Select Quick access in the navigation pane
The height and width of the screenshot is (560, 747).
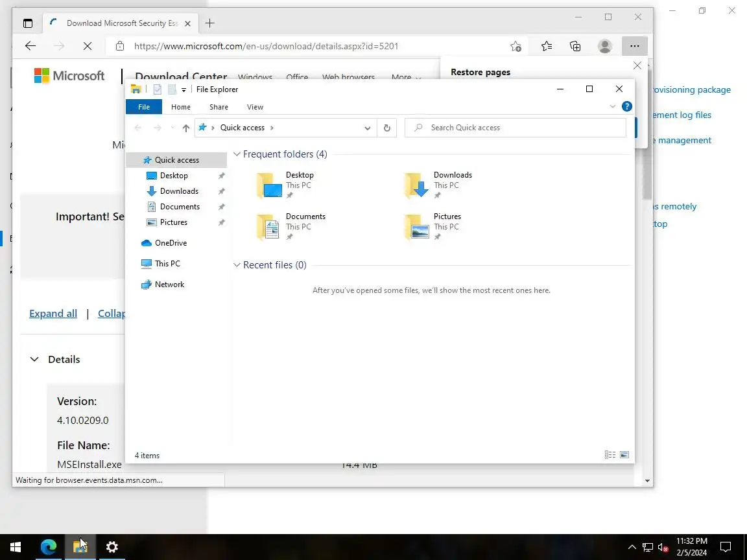coord(176,160)
